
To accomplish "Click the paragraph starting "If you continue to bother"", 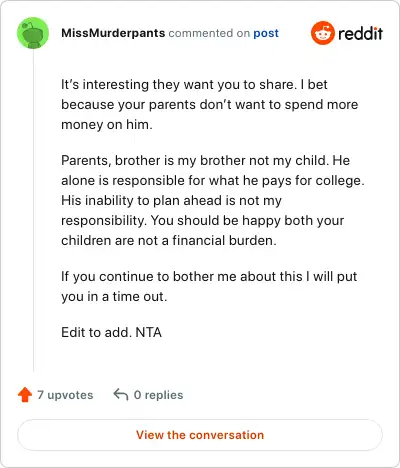I will (209, 286).
